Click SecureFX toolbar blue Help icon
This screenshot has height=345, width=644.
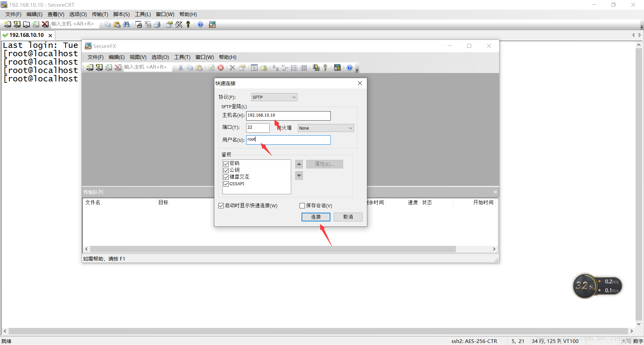pyautogui.click(x=350, y=68)
